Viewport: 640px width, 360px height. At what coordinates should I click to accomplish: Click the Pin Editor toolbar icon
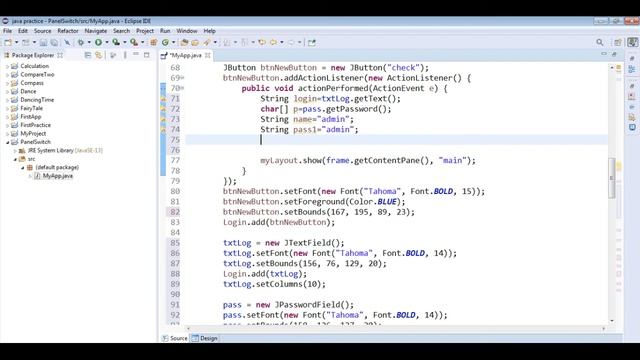pyautogui.click(x=312, y=42)
